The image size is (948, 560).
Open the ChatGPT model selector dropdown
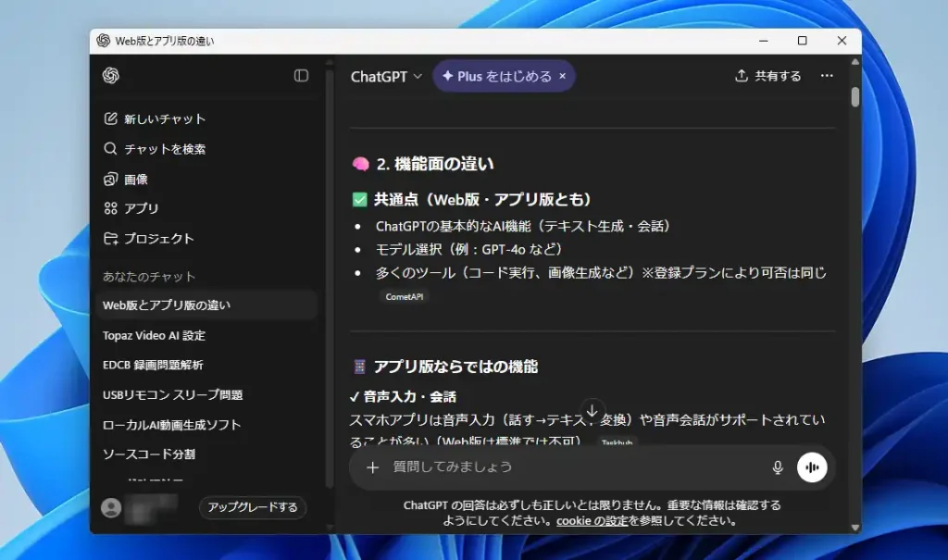click(384, 76)
